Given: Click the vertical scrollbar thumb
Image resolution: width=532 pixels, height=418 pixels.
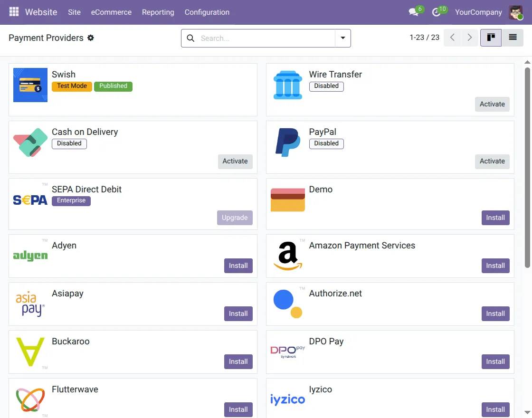Looking at the screenshot, I should point(527,168).
